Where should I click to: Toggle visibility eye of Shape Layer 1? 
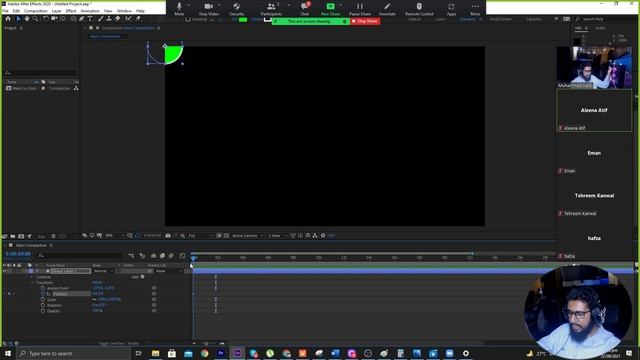click(x=4, y=271)
